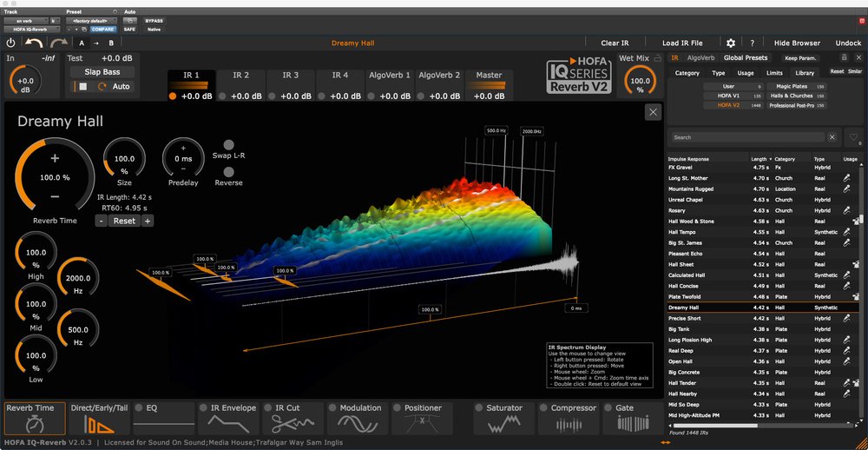Close the Dreamy Hall spectrum view with X
The height and width of the screenshot is (450, 868).
pyautogui.click(x=654, y=112)
